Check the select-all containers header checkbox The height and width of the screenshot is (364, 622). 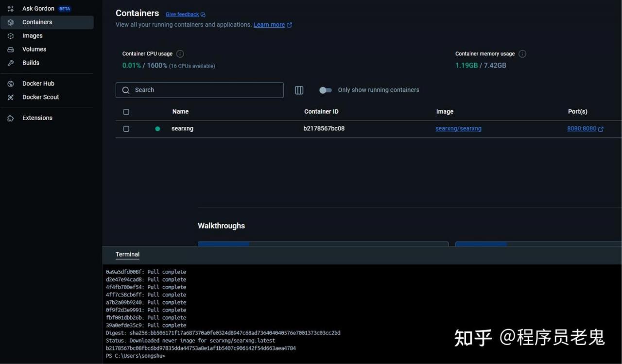126,112
